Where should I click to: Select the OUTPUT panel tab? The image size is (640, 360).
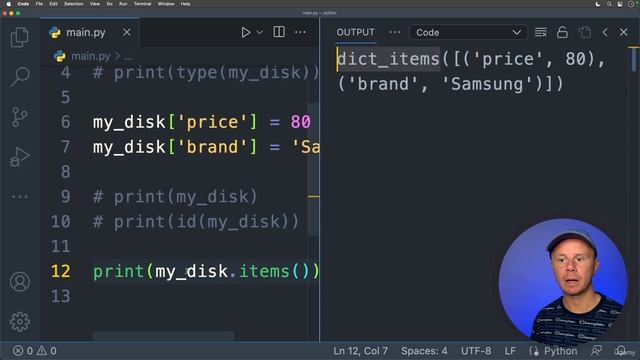pyautogui.click(x=356, y=32)
